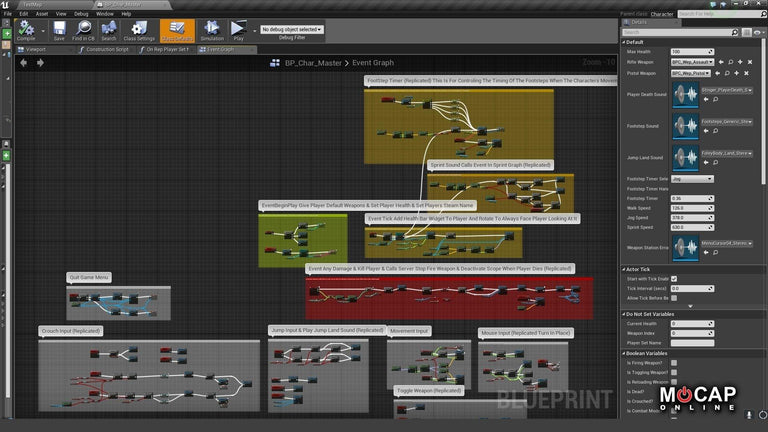
Task: Click the Player Death Sound thumbnail
Action: (x=685, y=94)
